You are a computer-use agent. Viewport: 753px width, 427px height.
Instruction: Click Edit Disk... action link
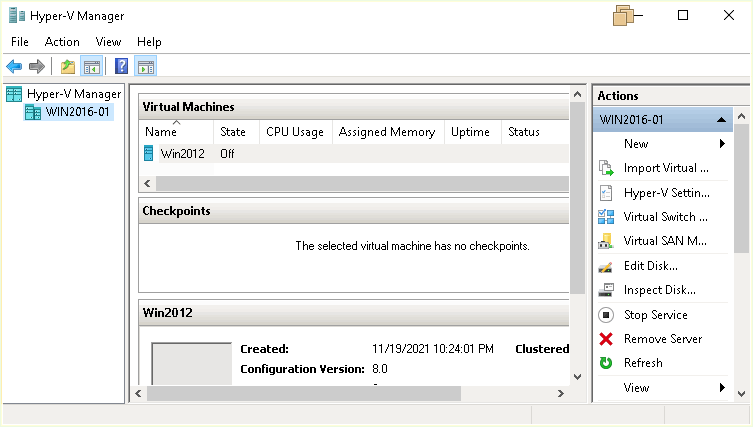click(650, 266)
